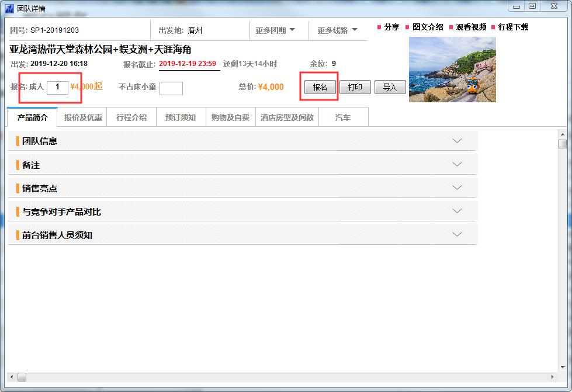This screenshot has height=392, width=572.
Task: Expand the 前台销售人员须知 section chevron
Action: [457, 234]
